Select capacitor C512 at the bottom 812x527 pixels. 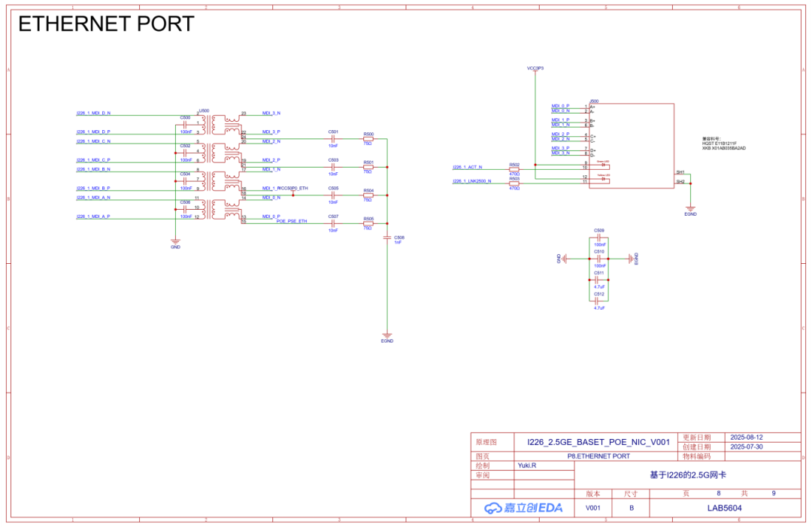click(599, 301)
